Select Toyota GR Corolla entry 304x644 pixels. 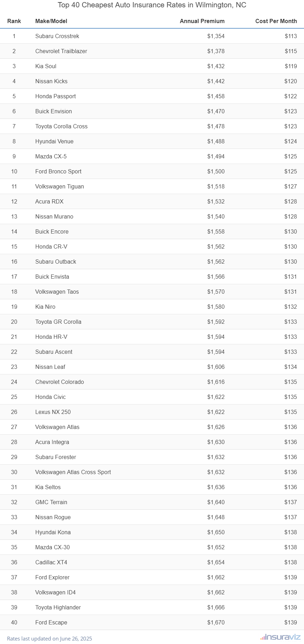[58, 322]
